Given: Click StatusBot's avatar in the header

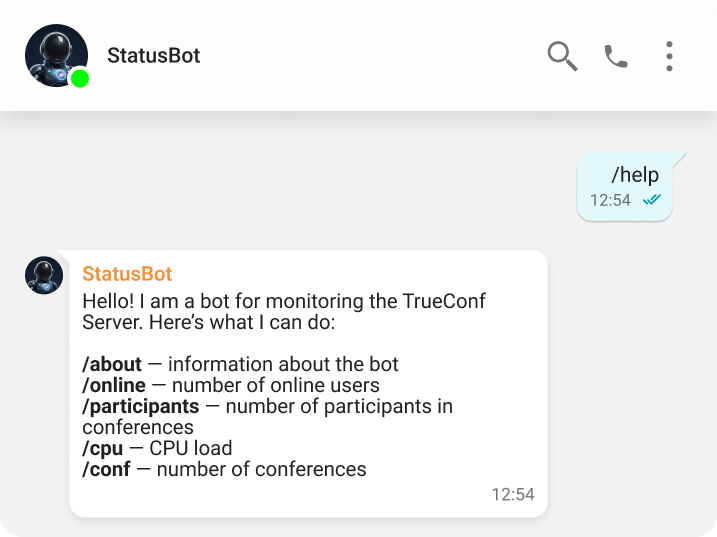Looking at the screenshot, I should click(54, 54).
